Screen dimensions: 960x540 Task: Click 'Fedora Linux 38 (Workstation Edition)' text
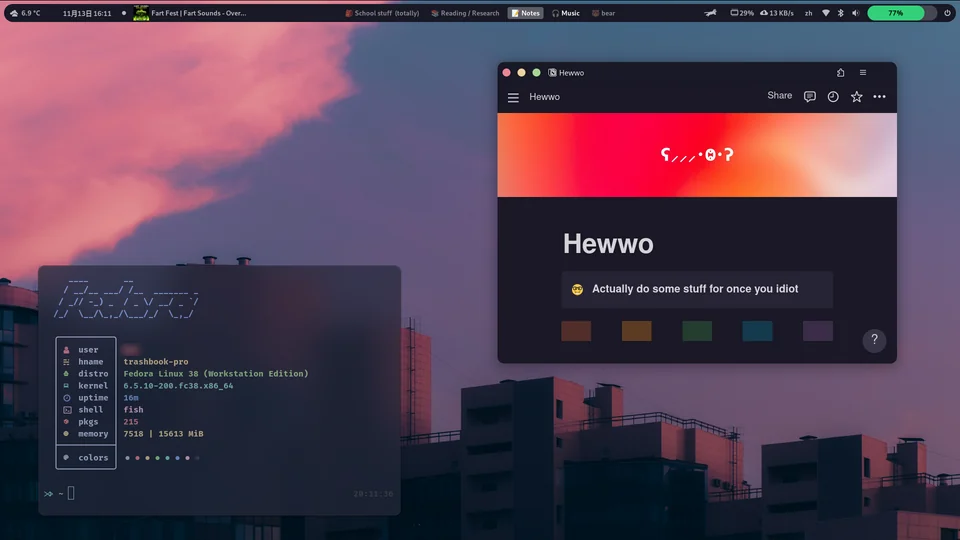click(x=216, y=373)
